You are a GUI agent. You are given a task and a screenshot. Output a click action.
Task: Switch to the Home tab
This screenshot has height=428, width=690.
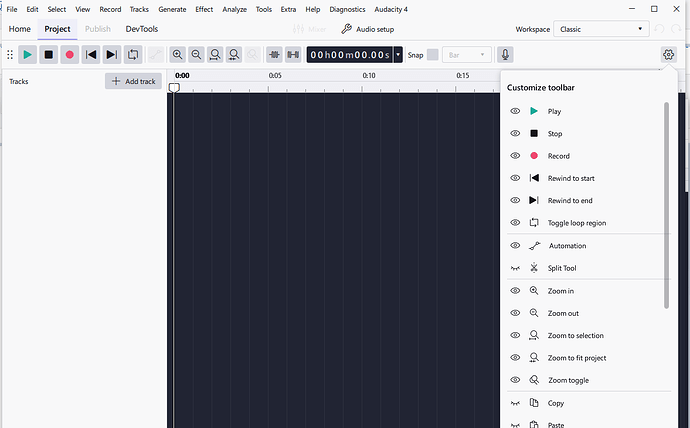click(20, 30)
